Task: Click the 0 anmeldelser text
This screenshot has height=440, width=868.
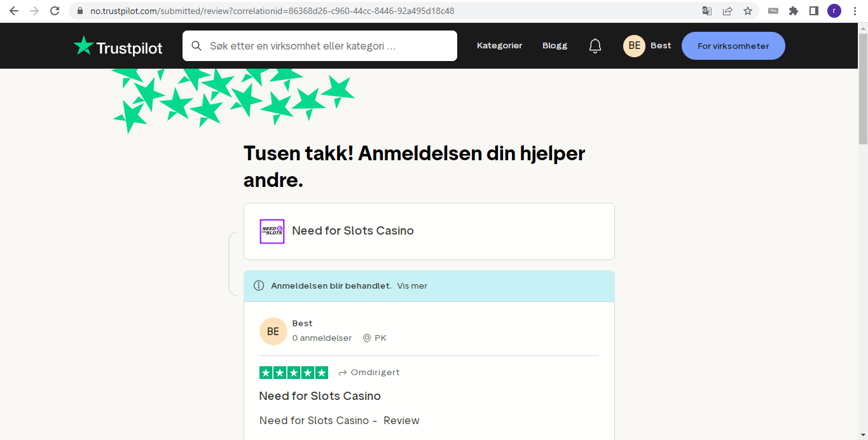Action: point(322,338)
